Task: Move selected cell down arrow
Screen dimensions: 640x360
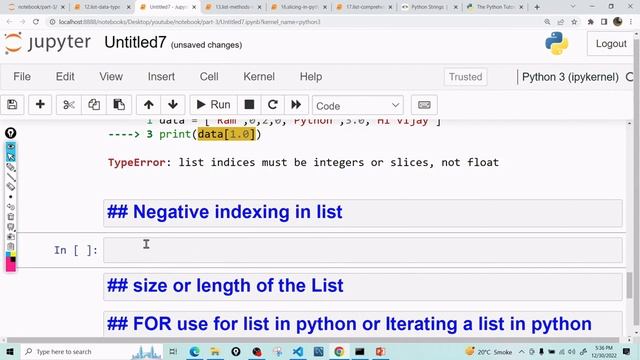Action: tap(173, 105)
